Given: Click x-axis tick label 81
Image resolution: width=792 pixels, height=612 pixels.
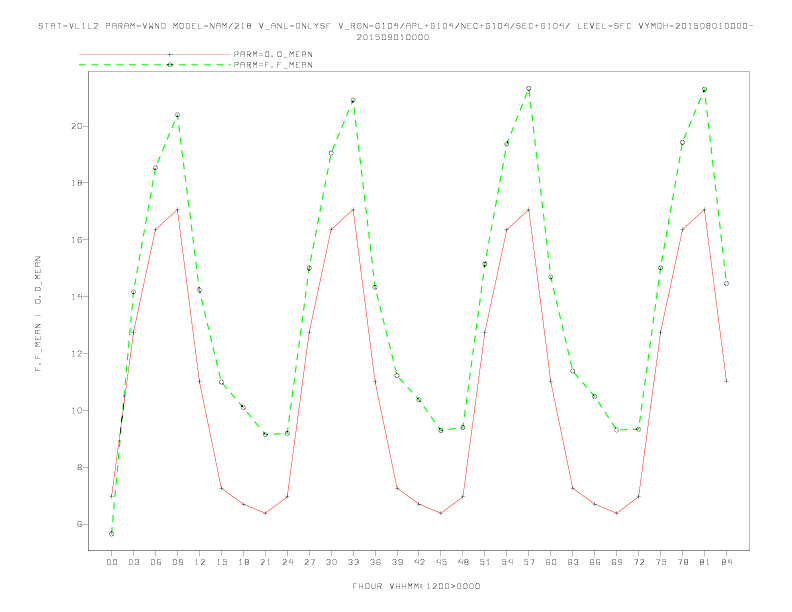Looking at the screenshot, I should coord(705,562).
